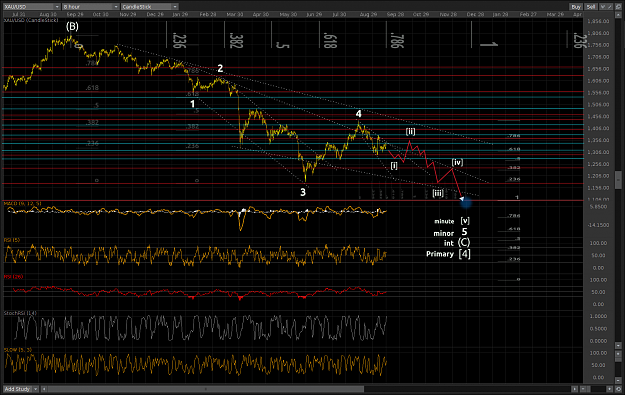Click the RSI (5) study label
This screenshot has width=625, height=395.
tap(12, 240)
